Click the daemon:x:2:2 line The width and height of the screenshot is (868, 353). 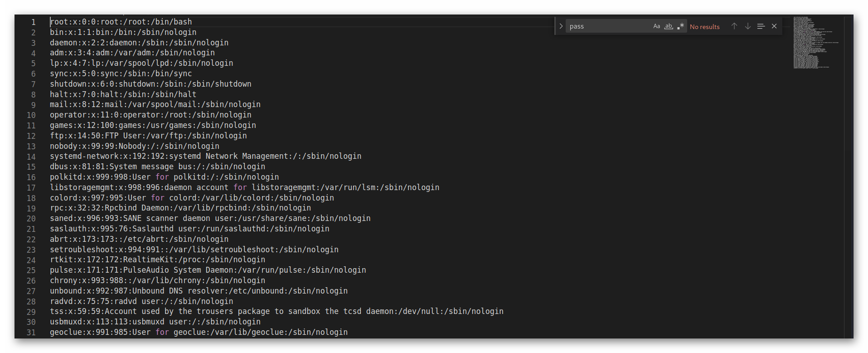[139, 43]
